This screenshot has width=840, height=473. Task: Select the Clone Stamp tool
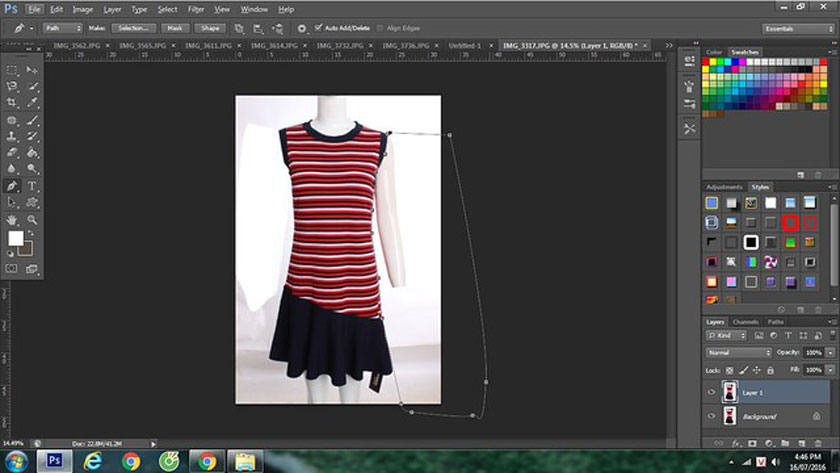tap(12, 136)
